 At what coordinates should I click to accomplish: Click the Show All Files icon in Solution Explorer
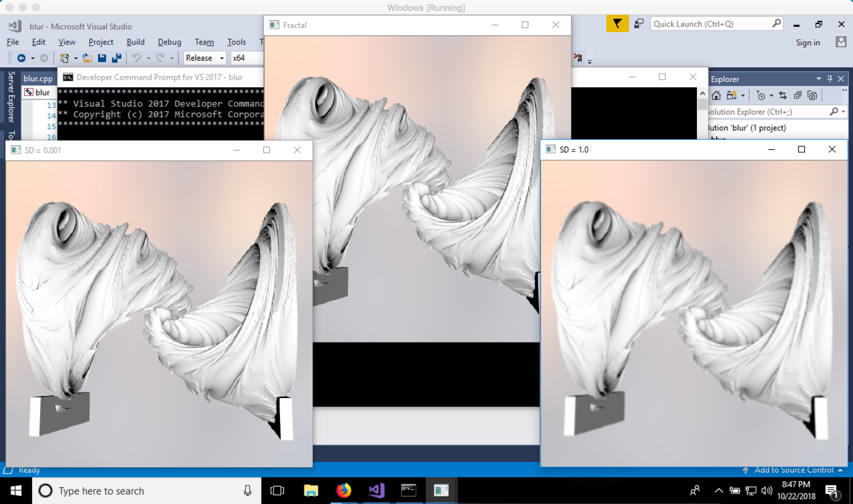[812, 95]
